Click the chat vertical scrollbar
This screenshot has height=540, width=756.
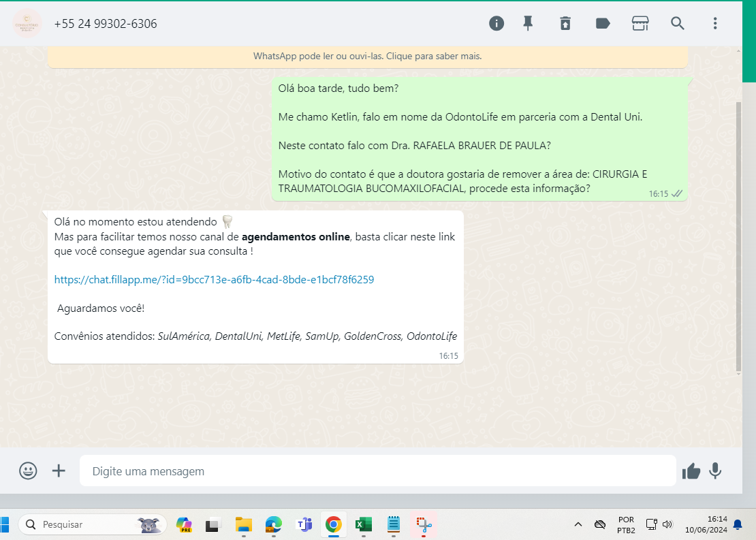(739, 236)
